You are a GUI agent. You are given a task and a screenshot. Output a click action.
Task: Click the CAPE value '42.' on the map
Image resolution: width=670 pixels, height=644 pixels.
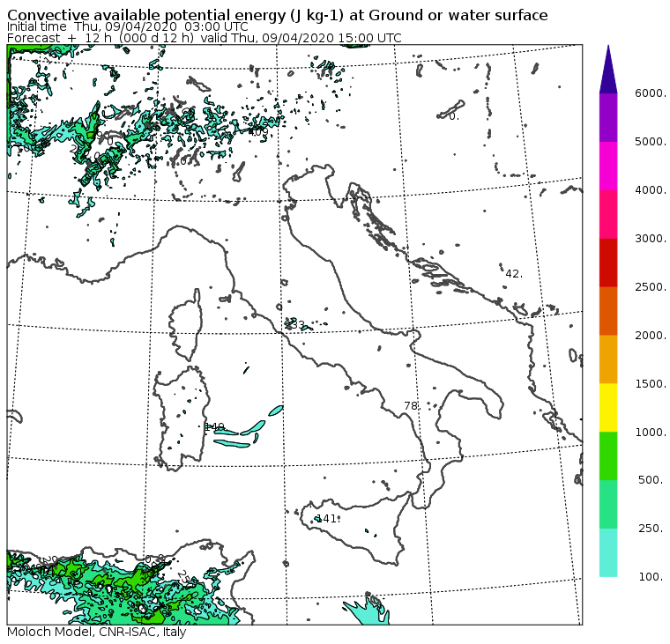pos(514,274)
